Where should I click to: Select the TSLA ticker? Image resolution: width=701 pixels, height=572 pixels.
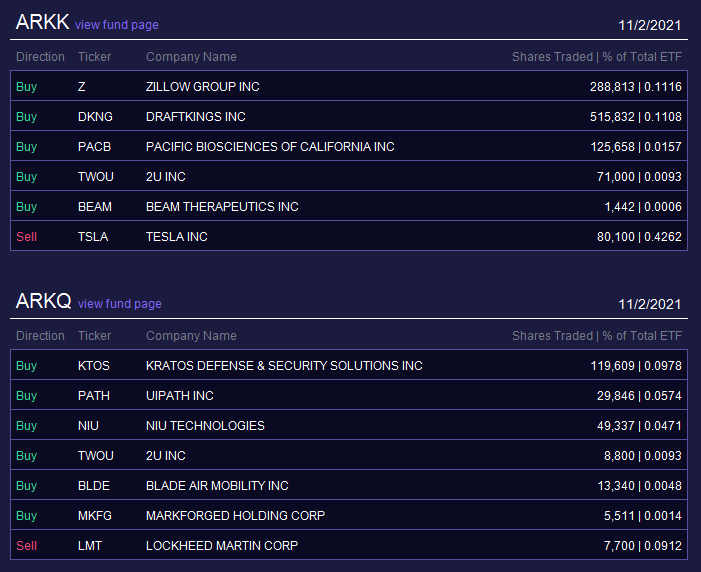(93, 237)
